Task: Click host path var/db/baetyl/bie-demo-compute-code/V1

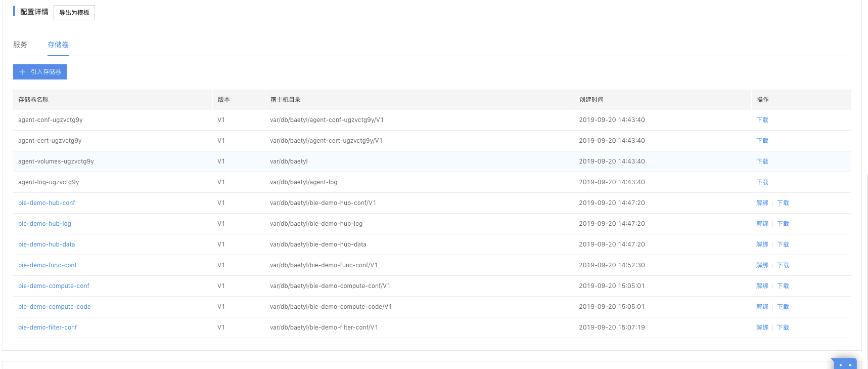Action: [x=331, y=307]
